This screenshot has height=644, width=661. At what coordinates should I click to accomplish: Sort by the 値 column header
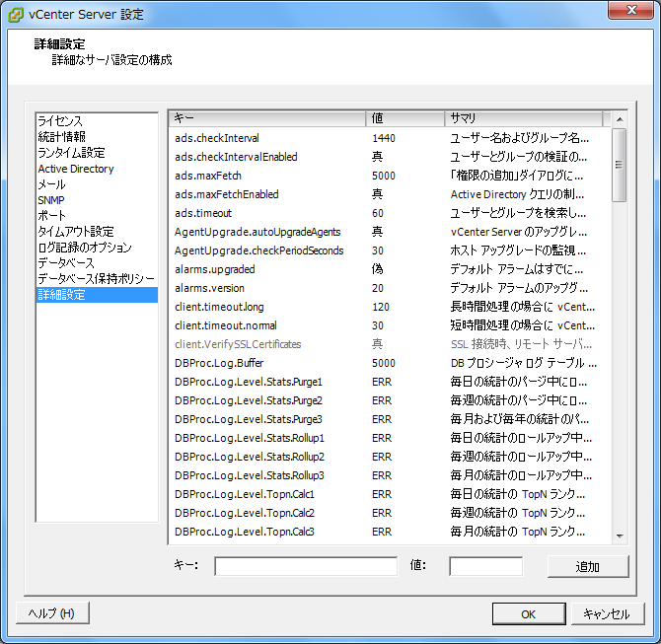404,118
